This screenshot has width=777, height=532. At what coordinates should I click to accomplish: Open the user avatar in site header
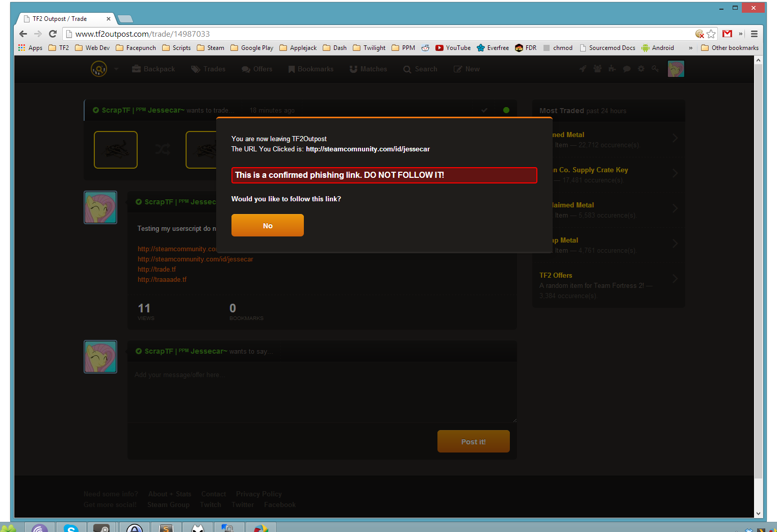coord(676,69)
